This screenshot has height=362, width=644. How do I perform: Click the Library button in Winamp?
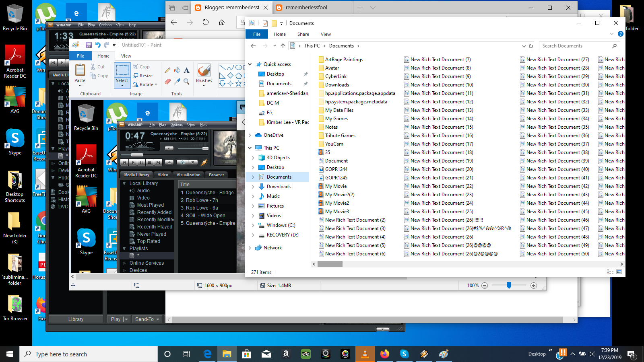pyautogui.click(x=76, y=319)
